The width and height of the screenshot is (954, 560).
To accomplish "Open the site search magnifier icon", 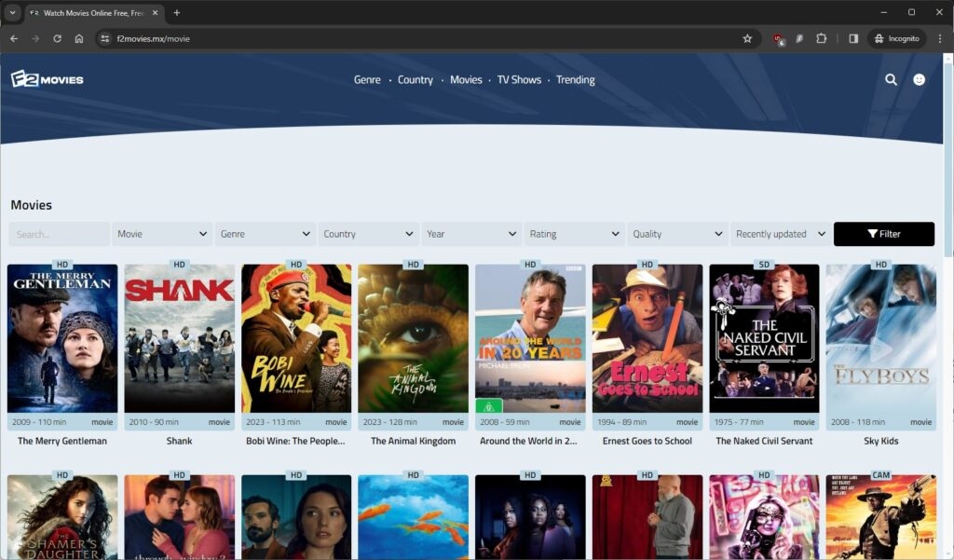I will [x=891, y=79].
